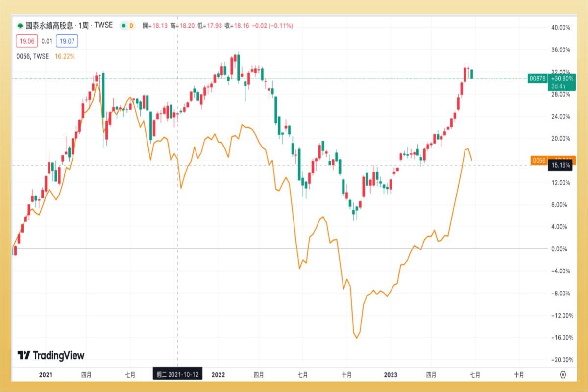The image size is (588, 392).
Task: Click the high value 高=18.20
Action: click(182, 25)
